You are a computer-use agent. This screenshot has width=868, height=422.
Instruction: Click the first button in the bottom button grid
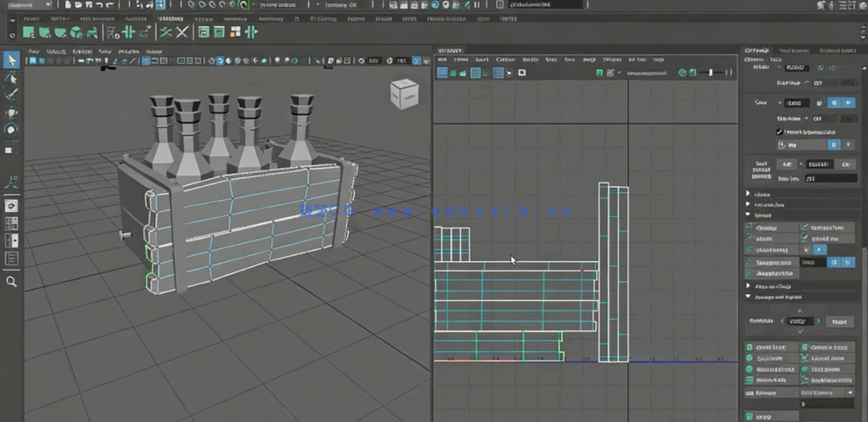[x=771, y=348]
